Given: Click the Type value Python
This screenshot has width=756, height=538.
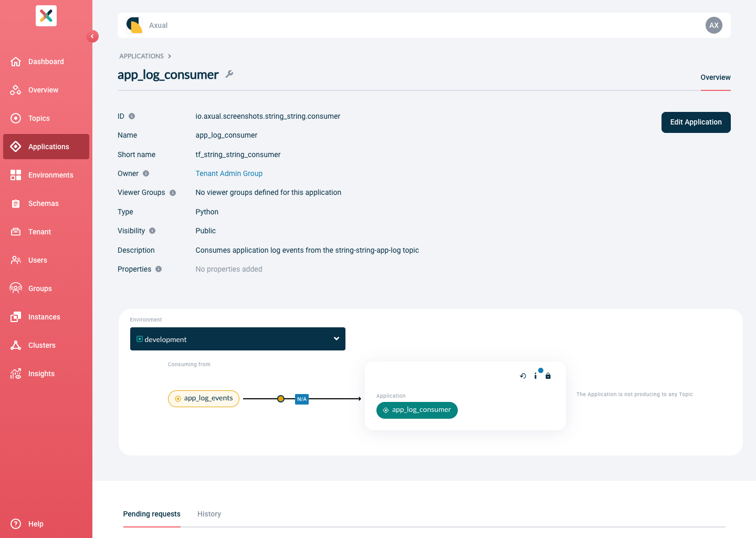Looking at the screenshot, I should [207, 212].
